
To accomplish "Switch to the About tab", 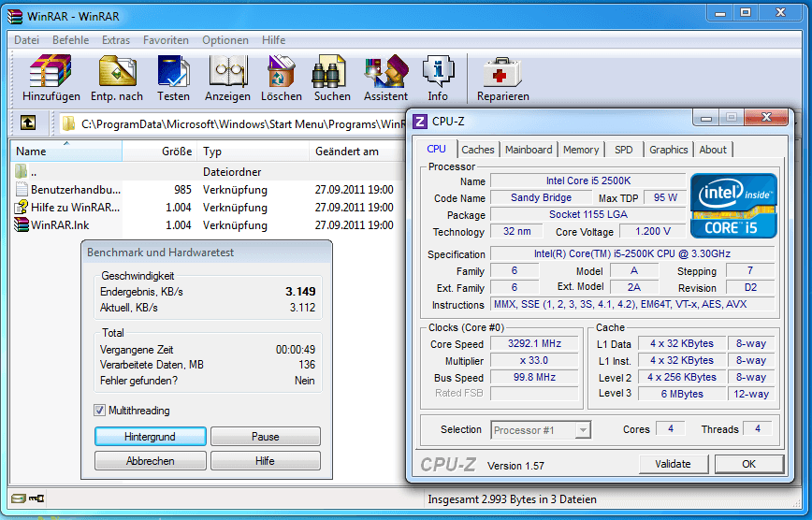I will (x=713, y=150).
